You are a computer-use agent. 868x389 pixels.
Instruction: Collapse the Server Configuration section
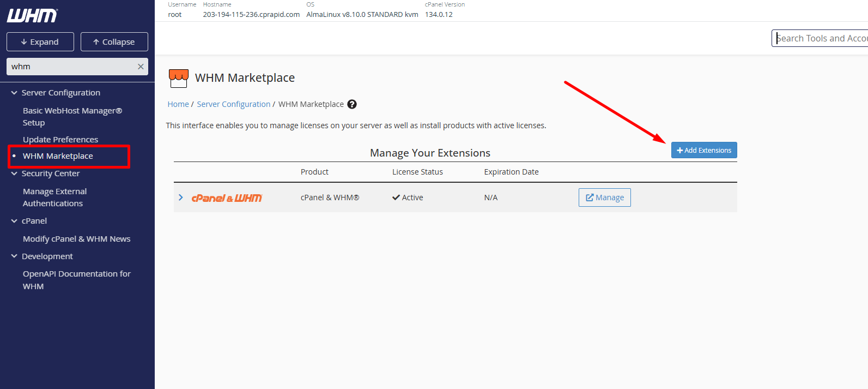(15, 93)
